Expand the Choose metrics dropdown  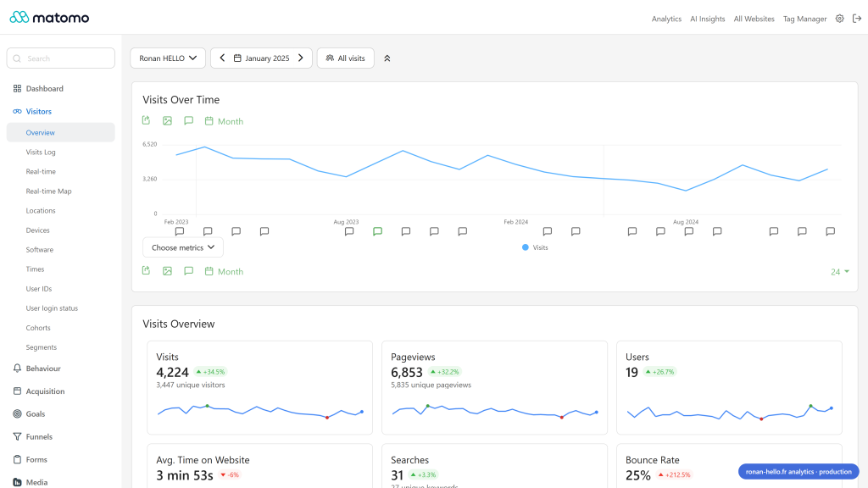pyautogui.click(x=183, y=247)
